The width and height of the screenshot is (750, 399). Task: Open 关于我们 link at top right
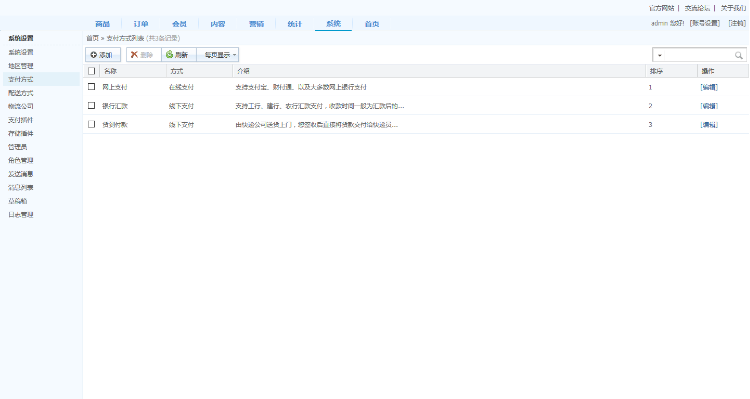pos(733,8)
